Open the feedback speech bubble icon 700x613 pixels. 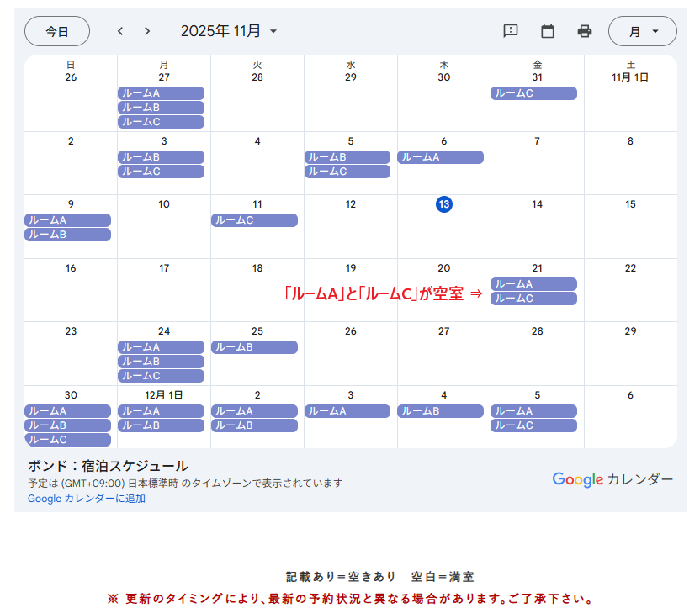coord(511,31)
